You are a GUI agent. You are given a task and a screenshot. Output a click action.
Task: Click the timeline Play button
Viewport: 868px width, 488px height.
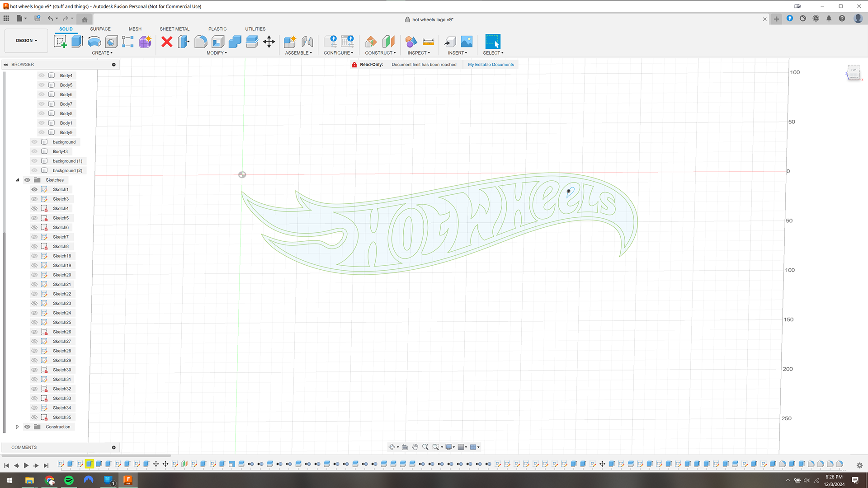point(26,465)
